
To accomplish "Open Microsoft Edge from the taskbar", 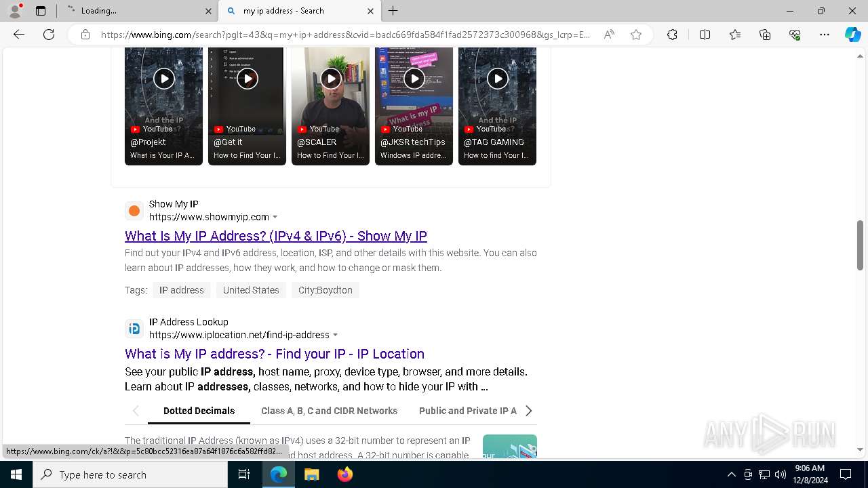I will click(x=279, y=474).
